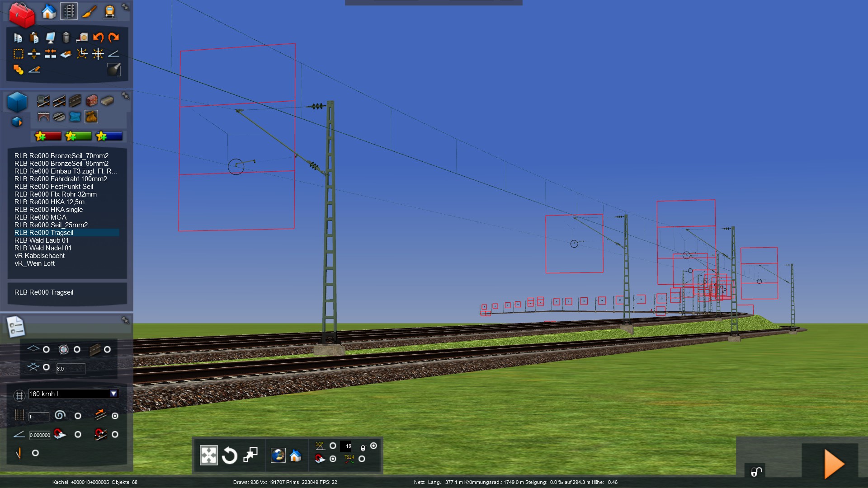Click the globe world view icon
The height and width of the screenshot is (488, 868).
point(278,455)
